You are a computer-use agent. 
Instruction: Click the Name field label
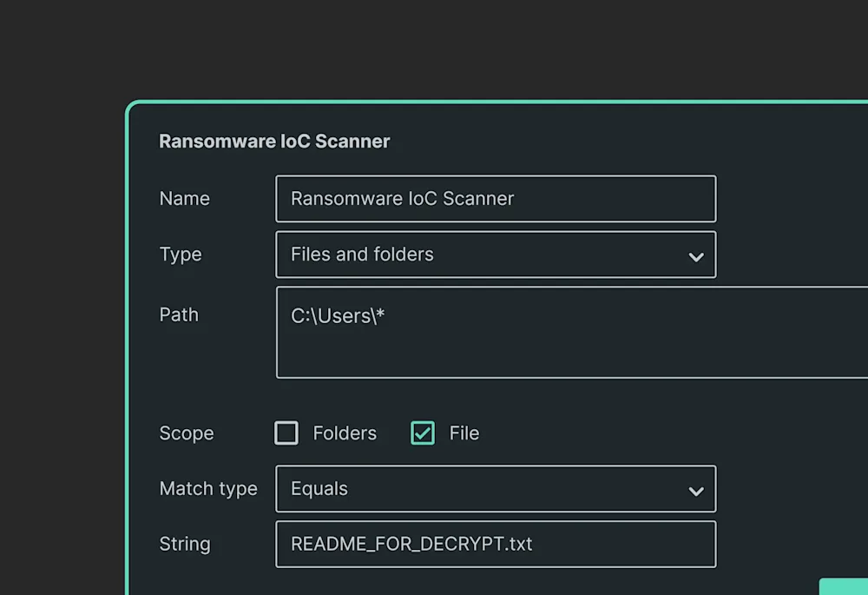(x=184, y=199)
